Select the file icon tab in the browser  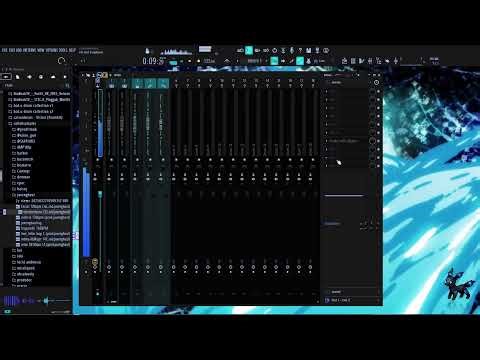(18, 77)
